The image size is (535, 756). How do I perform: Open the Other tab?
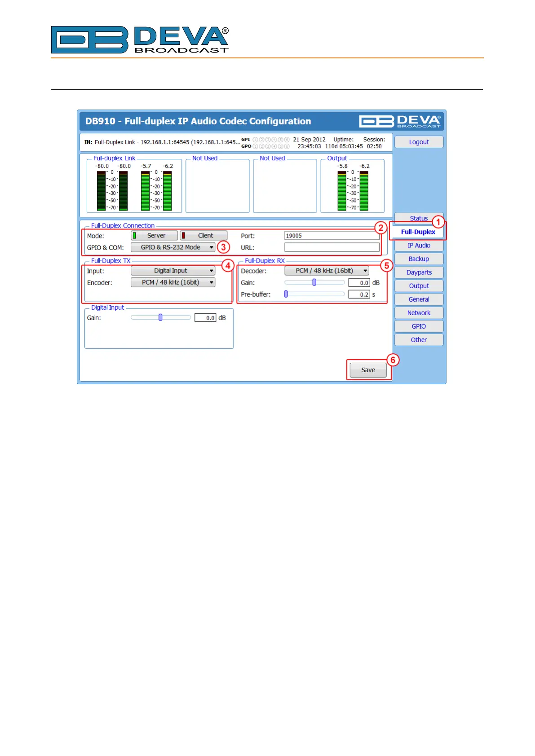[x=419, y=340]
